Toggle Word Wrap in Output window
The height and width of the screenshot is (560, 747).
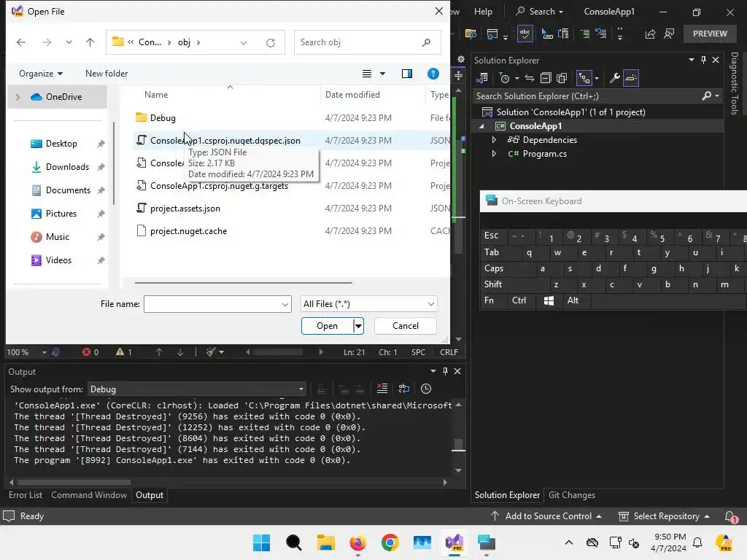[x=403, y=389]
